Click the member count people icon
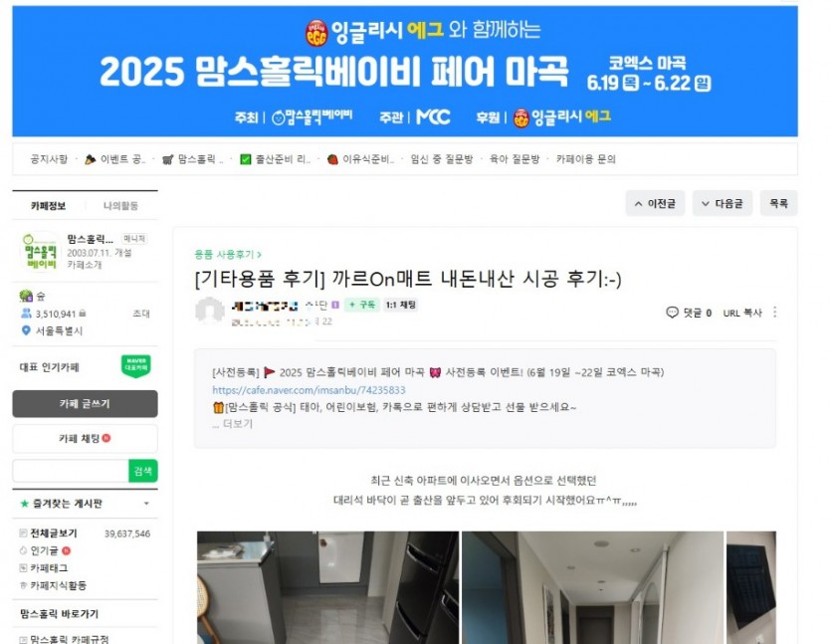The width and height of the screenshot is (831, 644). point(26,314)
